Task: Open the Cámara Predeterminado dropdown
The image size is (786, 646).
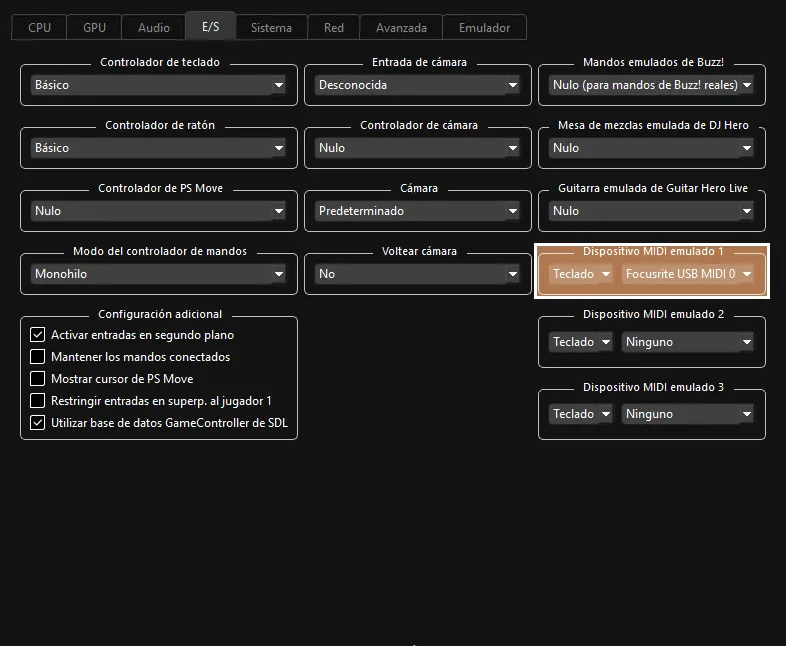Action: 418,211
